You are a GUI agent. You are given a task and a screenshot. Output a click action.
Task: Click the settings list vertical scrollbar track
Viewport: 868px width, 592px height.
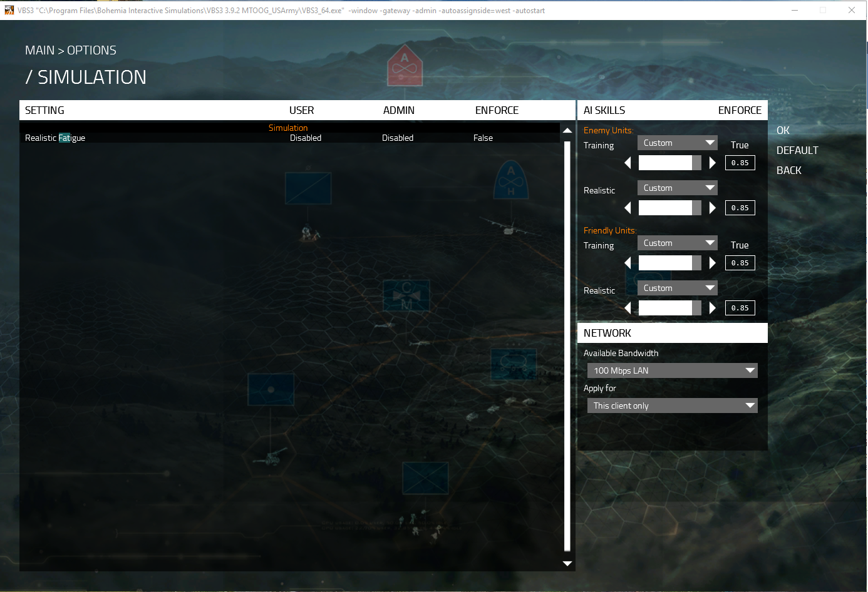pyautogui.click(x=567, y=346)
